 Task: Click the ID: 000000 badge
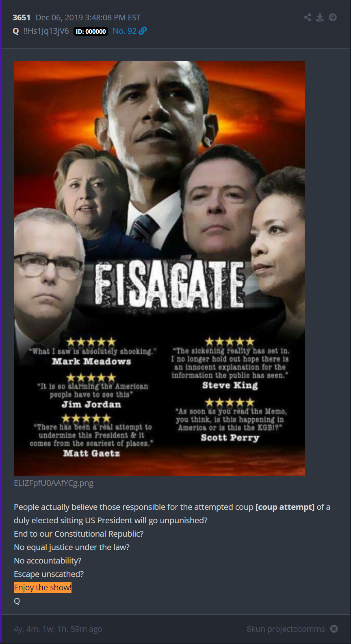tap(91, 31)
